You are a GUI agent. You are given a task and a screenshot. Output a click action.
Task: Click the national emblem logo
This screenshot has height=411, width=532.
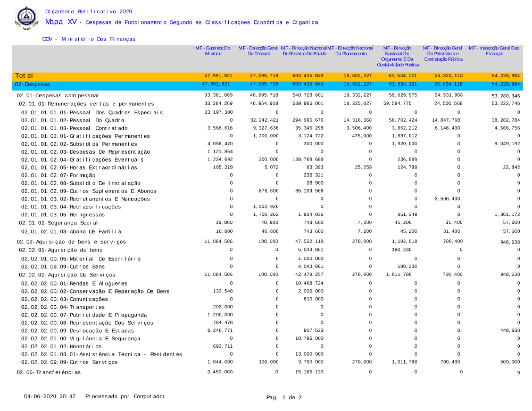pyautogui.click(x=25, y=18)
